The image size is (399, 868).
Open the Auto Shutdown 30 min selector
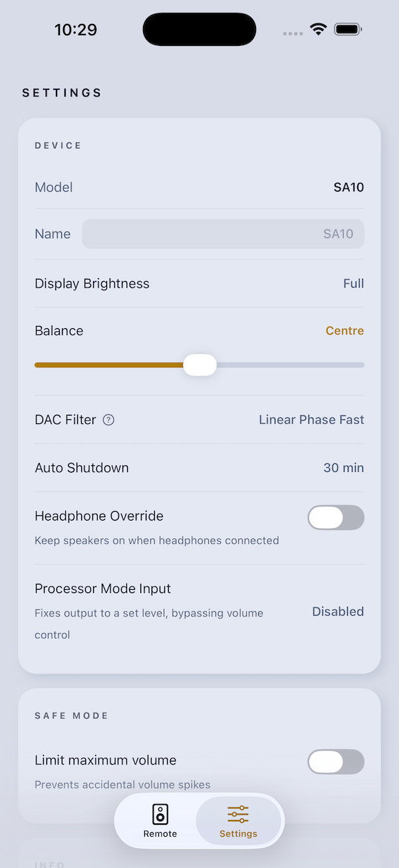point(343,467)
